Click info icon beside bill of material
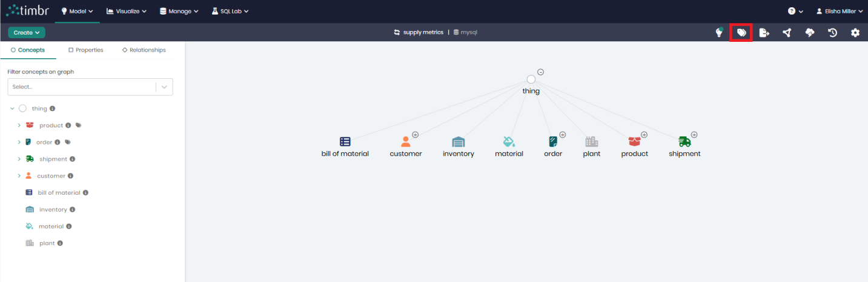 pos(85,193)
